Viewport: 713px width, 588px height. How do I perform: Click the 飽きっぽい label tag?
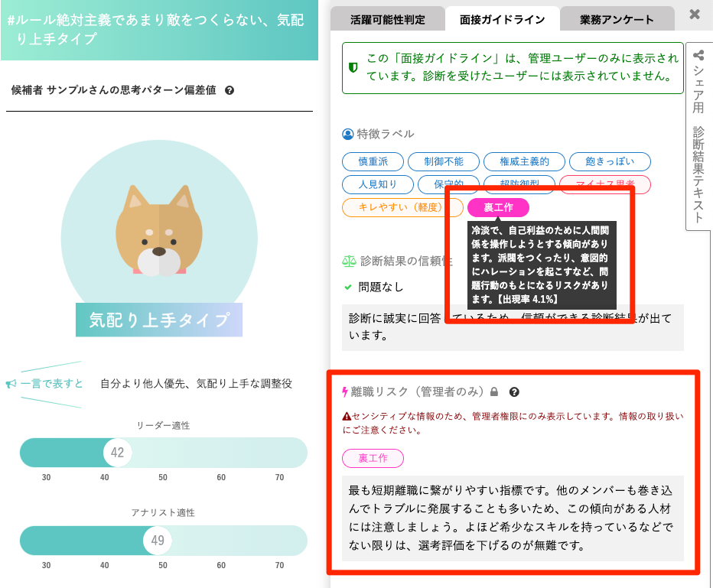click(x=610, y=162)
